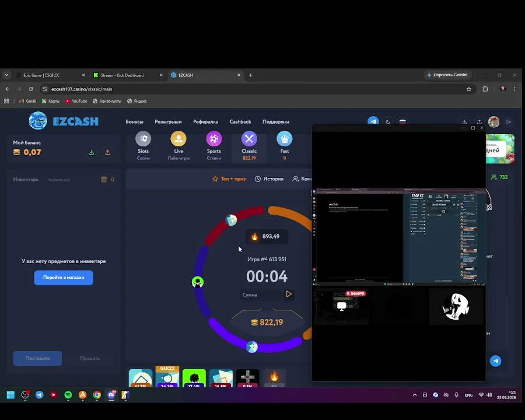Screen dimensions: 525x420
Task: Submit bet with the play arrow
Action: 289,294
